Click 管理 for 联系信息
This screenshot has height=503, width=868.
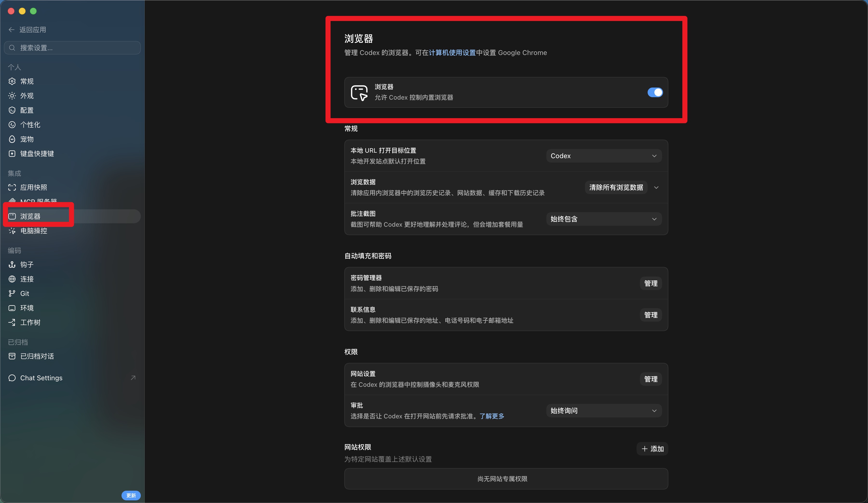click(651, 315)
